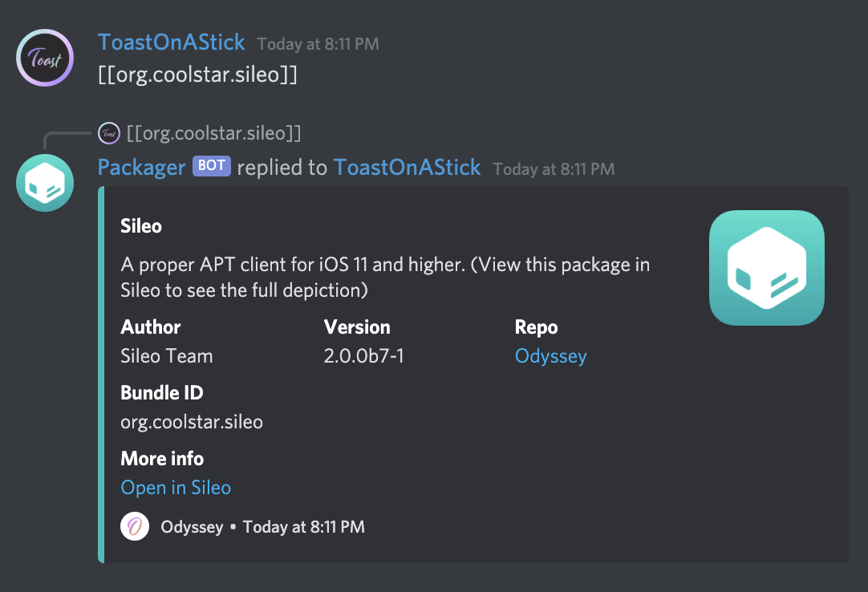Click the version number 2.0.0b7-1
868x592 pixels.
363,355
